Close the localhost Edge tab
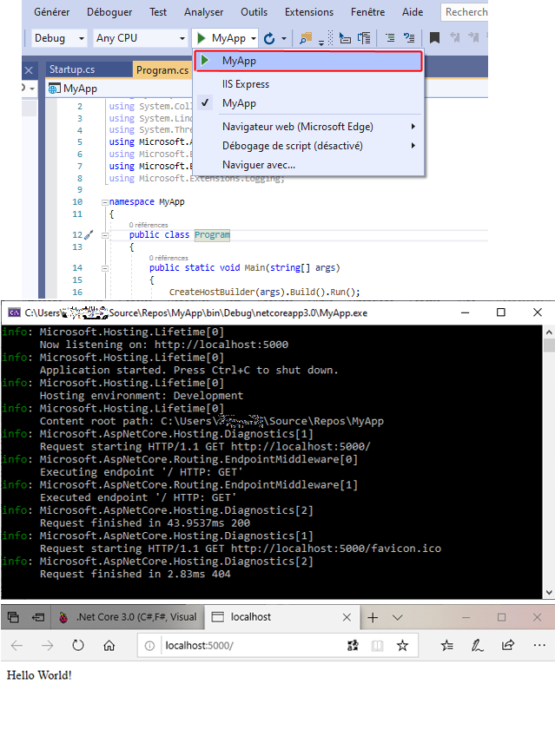Screen dimensions: 555x756 347,617
